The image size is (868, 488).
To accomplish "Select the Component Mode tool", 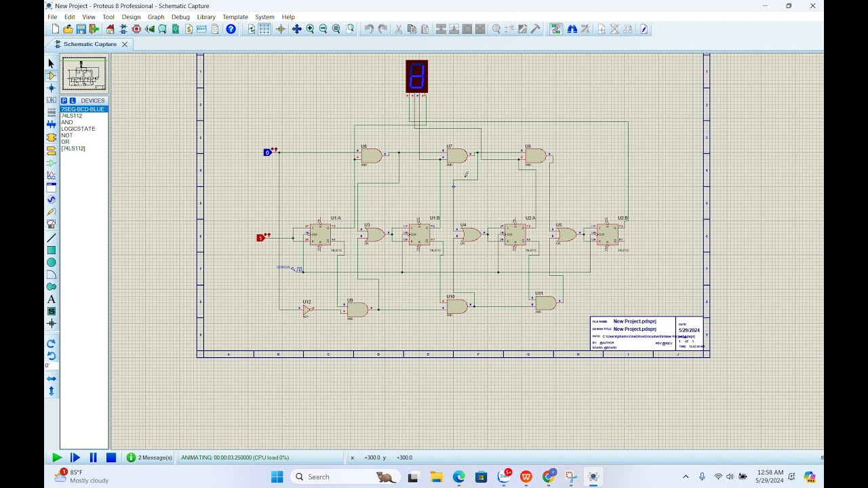I will [x=51, y=75].
